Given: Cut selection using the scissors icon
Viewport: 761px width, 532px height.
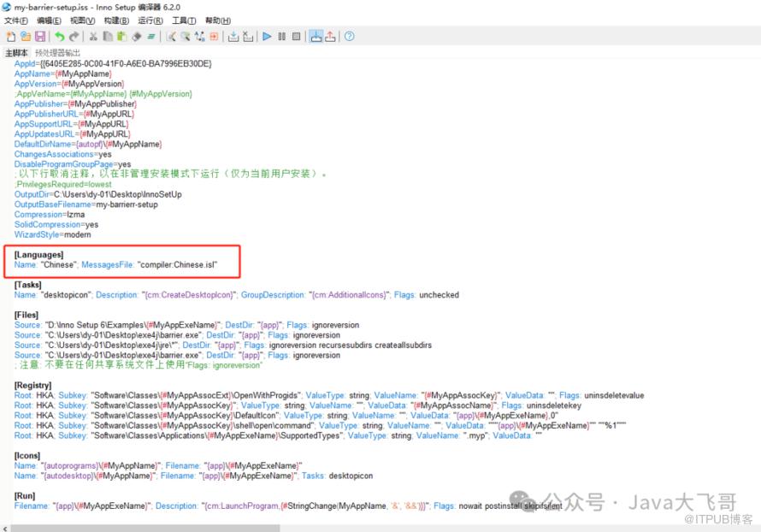Looking at the screenshot, I should click(93, 37).
